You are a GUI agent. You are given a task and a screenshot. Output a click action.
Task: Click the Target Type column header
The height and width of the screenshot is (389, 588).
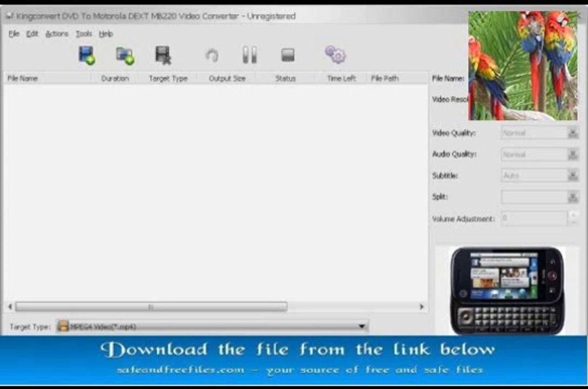[x=168, y=78]
